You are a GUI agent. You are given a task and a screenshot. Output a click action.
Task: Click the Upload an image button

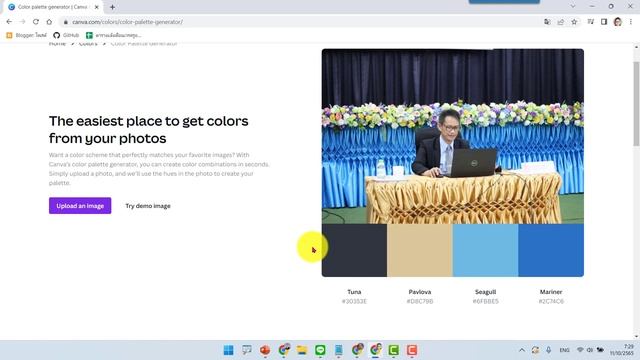(80, 206)
